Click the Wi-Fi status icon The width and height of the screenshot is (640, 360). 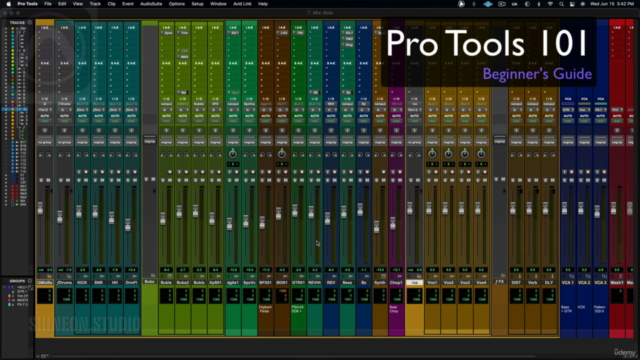point(550,4)
